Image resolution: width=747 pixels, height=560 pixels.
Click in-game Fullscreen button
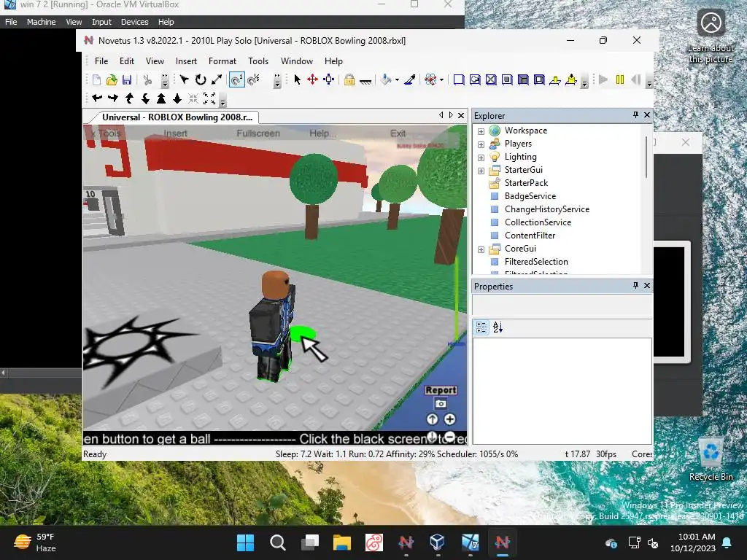[x=258, y=133]
